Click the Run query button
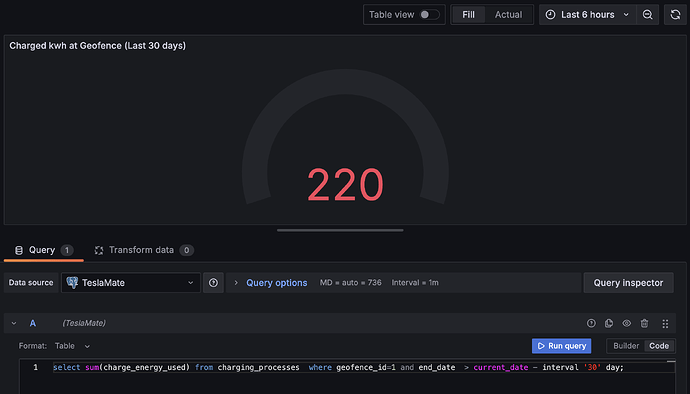The image size is (690, 394). point(562,346)
